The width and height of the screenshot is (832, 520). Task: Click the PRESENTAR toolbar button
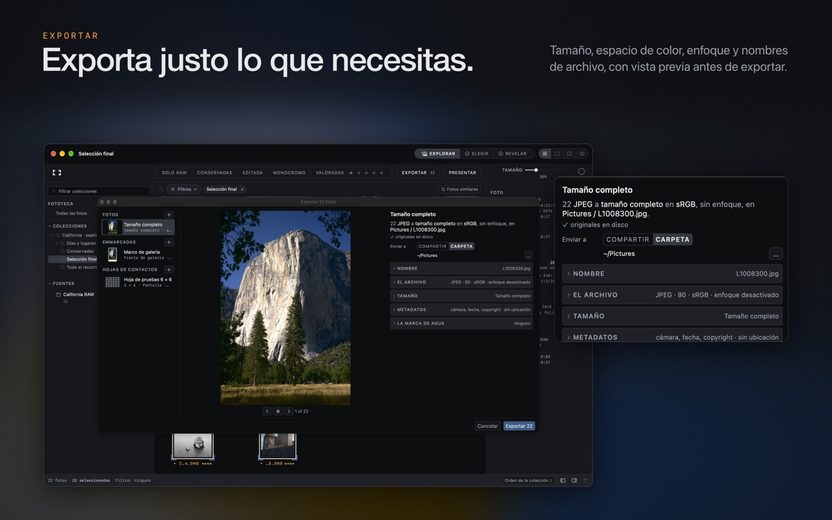pyautogui.click(x=462, y=173)
